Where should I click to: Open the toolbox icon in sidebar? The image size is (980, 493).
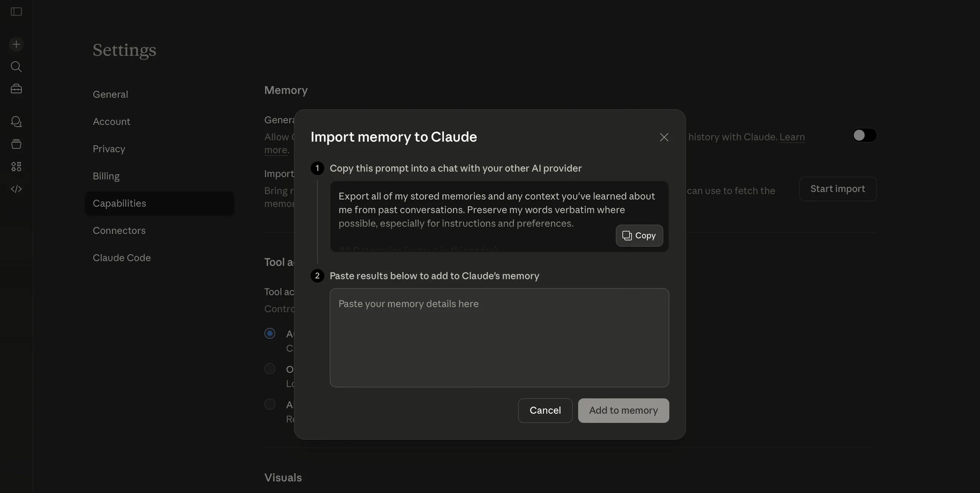coord(16,89)
